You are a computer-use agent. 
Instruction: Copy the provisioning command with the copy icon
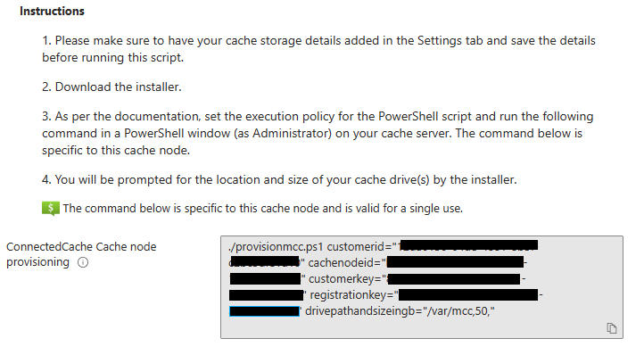(612, 328)
